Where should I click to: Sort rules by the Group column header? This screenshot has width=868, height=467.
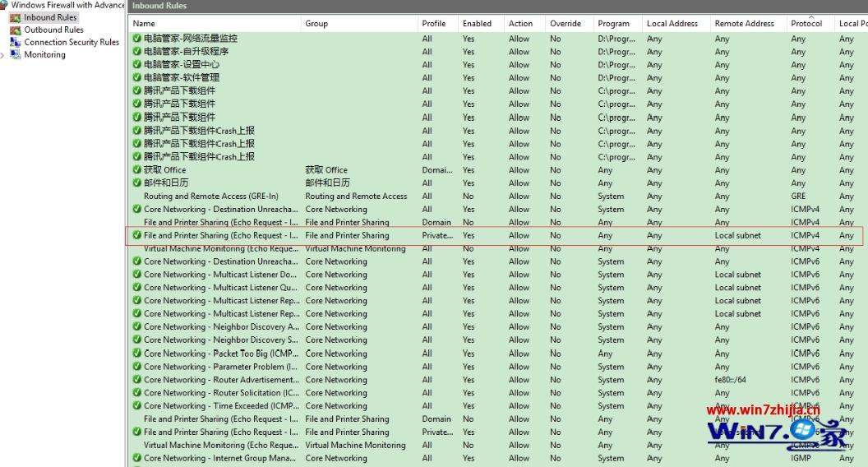(x=316, y=23)
